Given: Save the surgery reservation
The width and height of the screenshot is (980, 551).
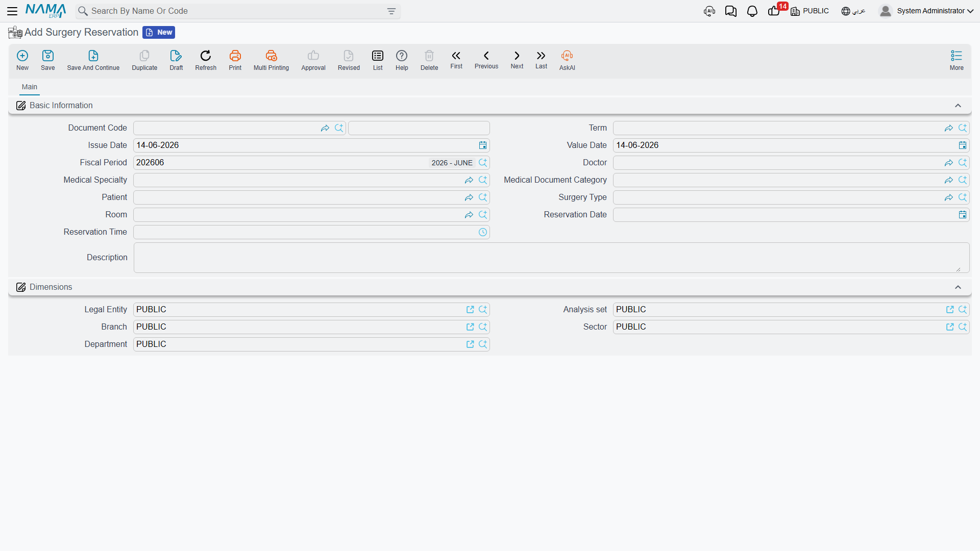Looking at the screenshot, I should click(x=48, y=60).
